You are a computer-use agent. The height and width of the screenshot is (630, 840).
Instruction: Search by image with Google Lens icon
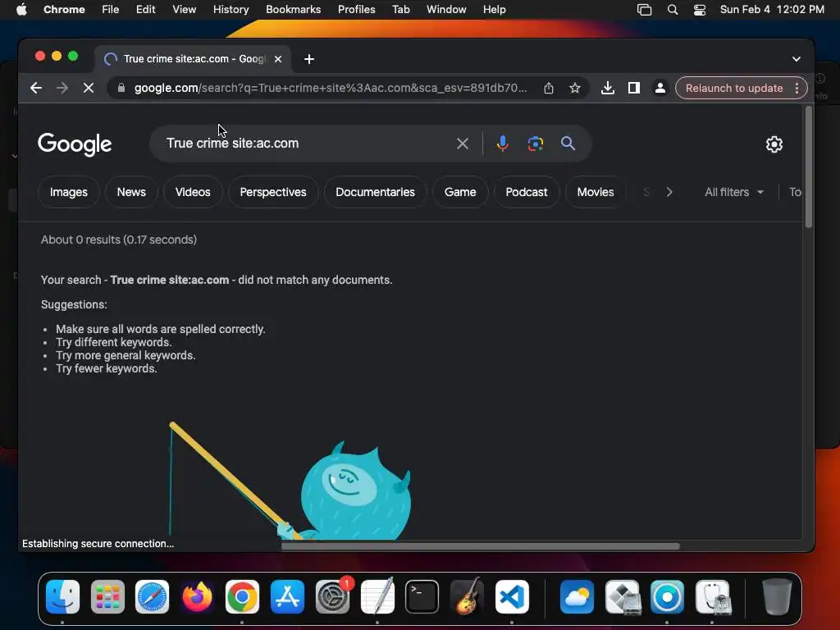tap(535, 144)
